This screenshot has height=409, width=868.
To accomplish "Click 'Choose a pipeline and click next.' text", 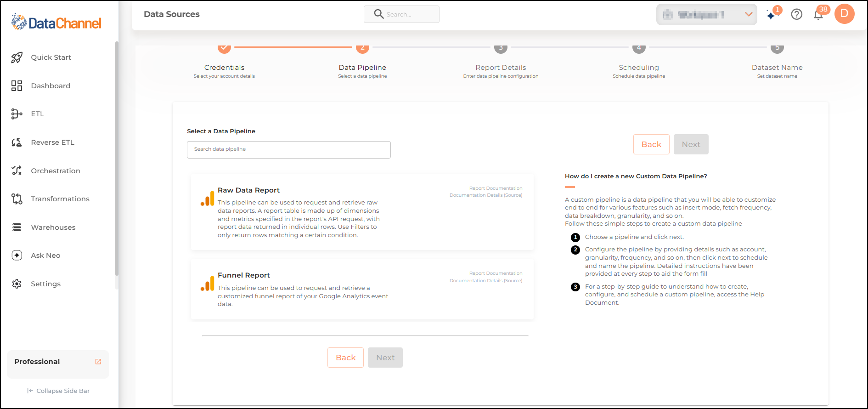I will pyautogui.click(x=634, y=237).
